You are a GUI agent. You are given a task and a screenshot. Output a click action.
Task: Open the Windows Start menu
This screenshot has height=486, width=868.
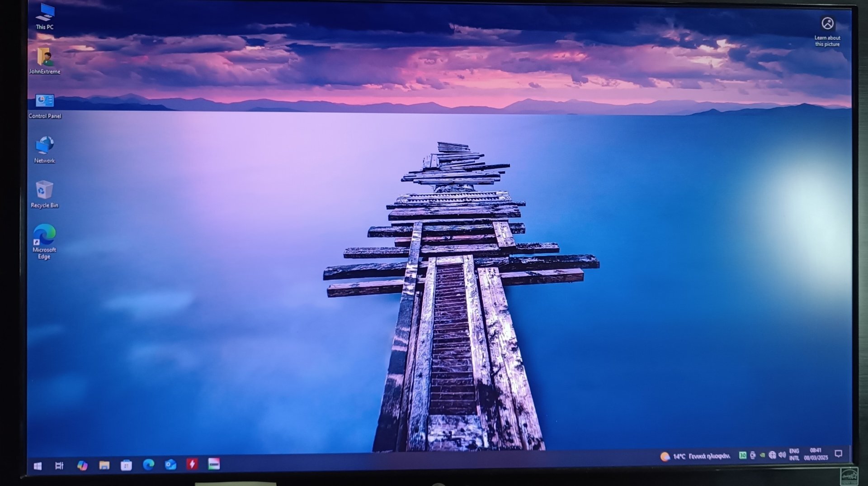pos(38,466)
